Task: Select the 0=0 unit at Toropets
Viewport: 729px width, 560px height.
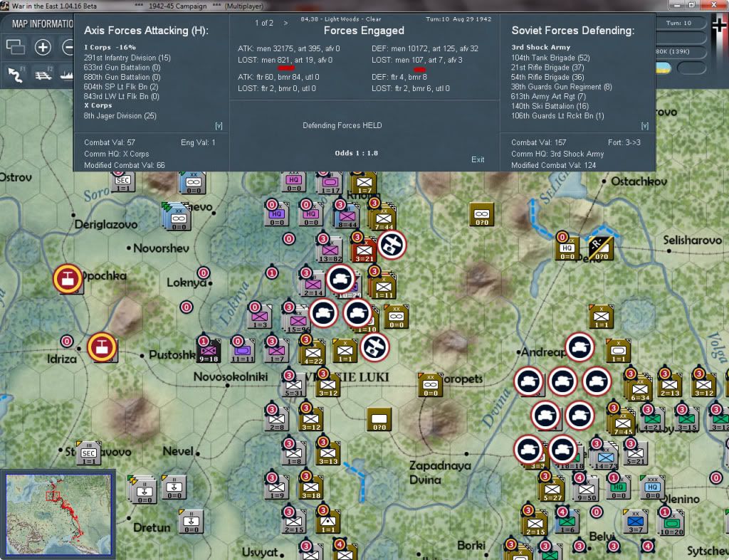Action: coord(430,385)
